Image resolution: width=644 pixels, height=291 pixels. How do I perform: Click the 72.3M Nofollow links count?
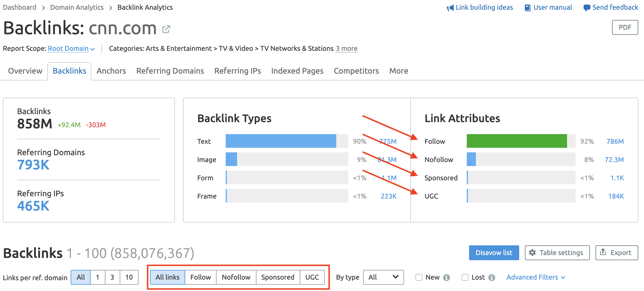tap(614, 160)
